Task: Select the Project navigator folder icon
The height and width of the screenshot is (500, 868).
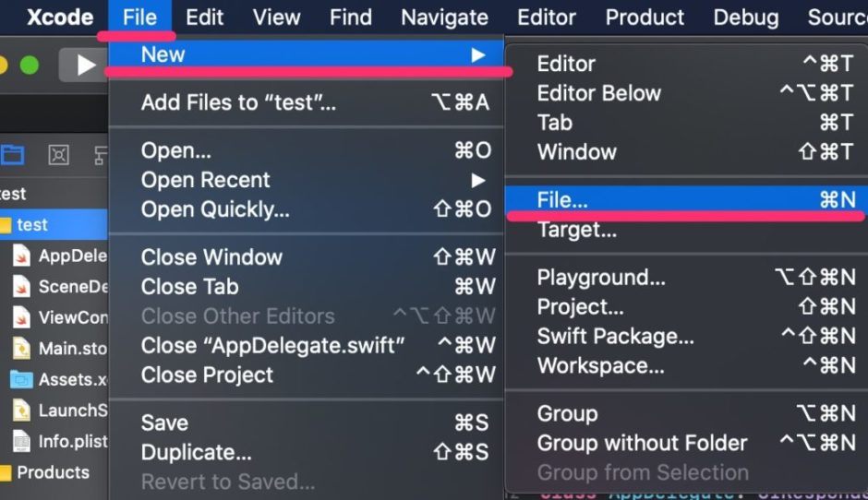Action: tap(12, 155)
